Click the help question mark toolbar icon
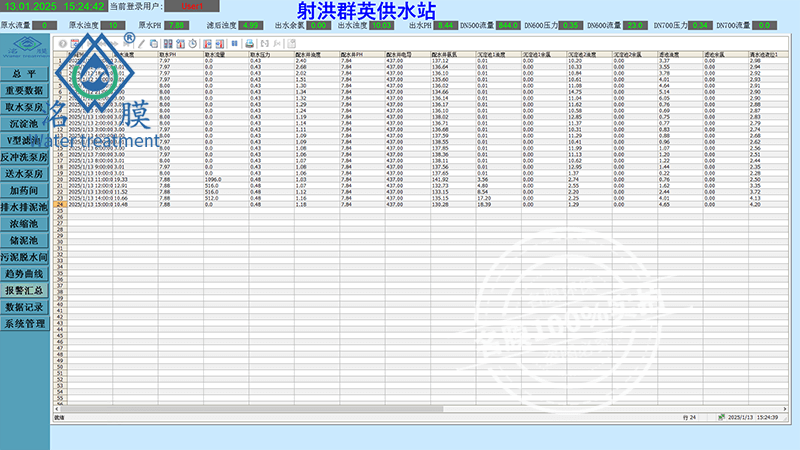 tap(62, 44)
